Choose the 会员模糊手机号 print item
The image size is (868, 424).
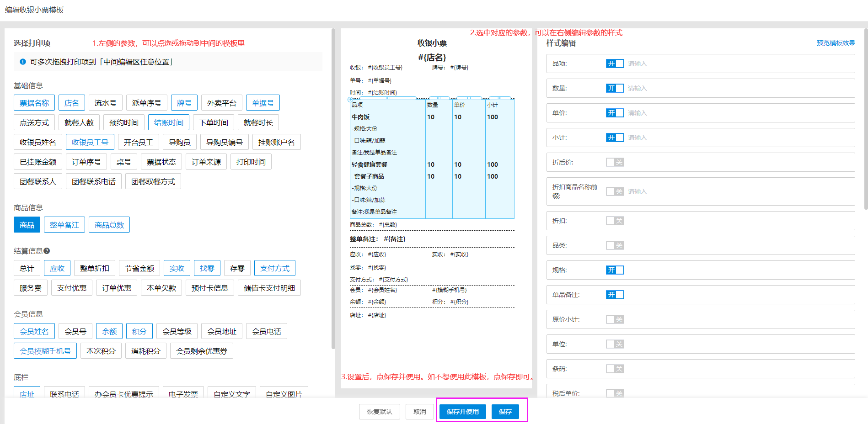(x=45, y=351)
